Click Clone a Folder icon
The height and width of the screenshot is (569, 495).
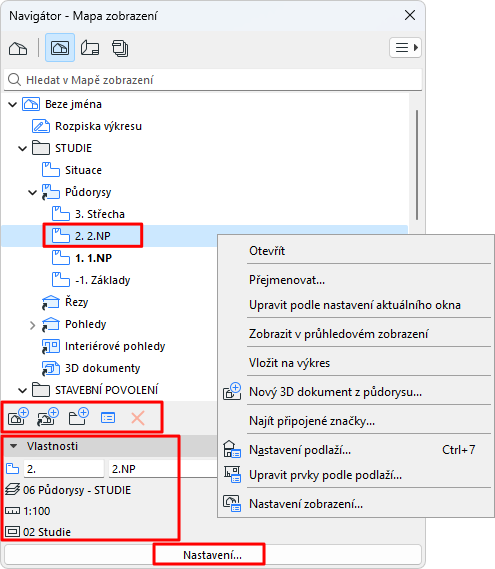[x=48, y=417]
